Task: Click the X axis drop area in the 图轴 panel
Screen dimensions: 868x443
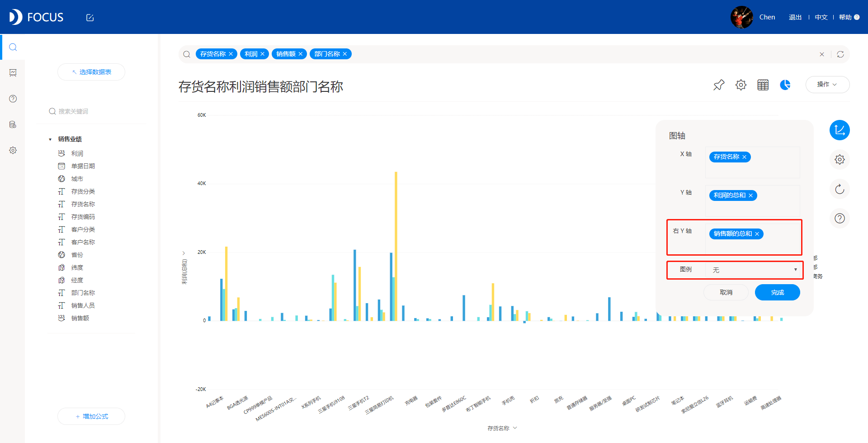Action: [753, 162]
